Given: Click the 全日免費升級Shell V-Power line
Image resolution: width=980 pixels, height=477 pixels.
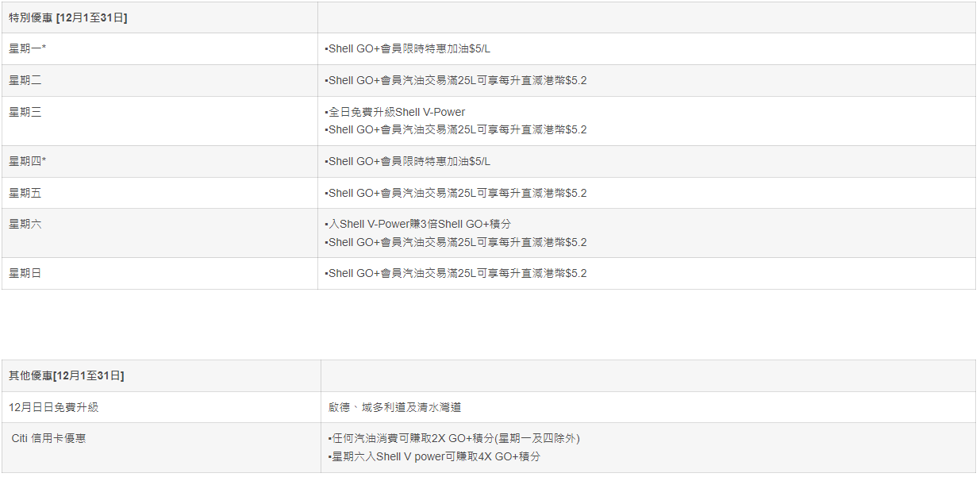Looking at the screenshot, I should tap(395, 113).
